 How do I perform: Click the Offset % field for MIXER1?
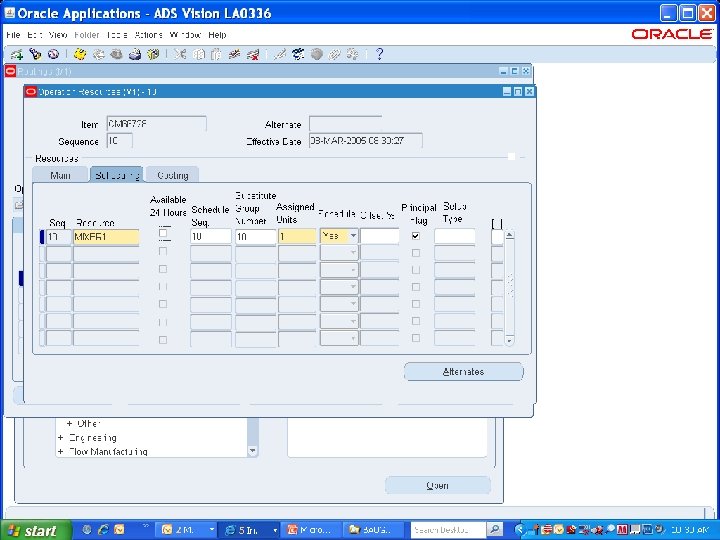click(x=379, y=236)
